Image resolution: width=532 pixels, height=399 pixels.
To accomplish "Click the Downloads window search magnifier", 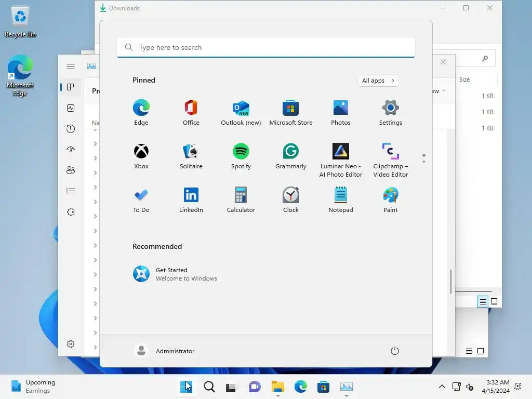I will [x=485, y=58].
